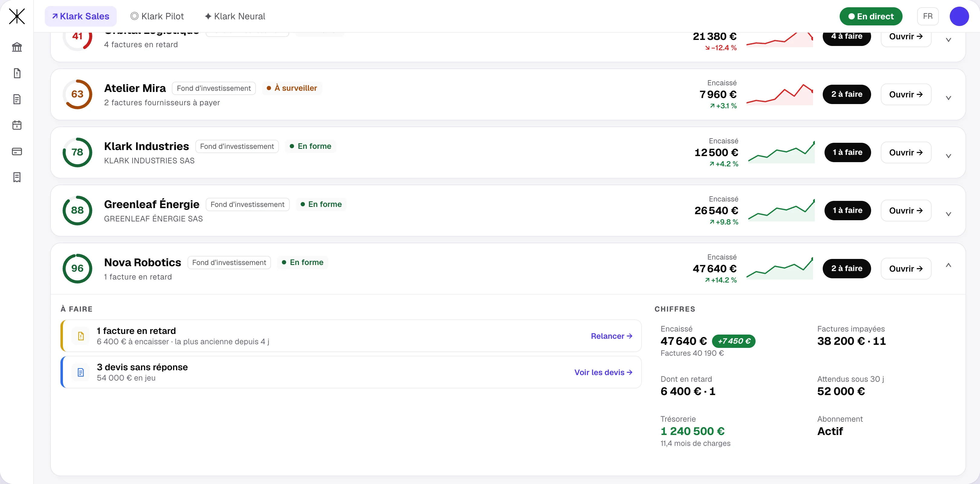Click Nova Robotics score ring 96
The width and height of the screenshot is (980, 484).
coord(77,268)
